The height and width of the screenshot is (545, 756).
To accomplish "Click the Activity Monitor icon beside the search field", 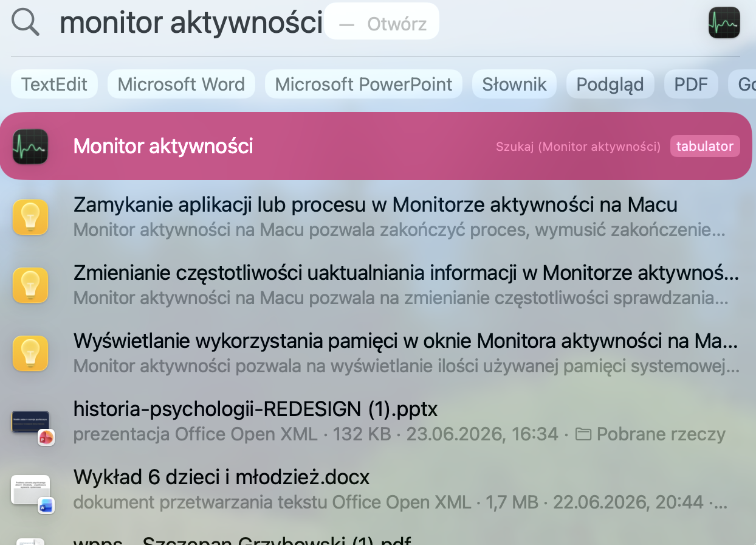I will (724, 23).
